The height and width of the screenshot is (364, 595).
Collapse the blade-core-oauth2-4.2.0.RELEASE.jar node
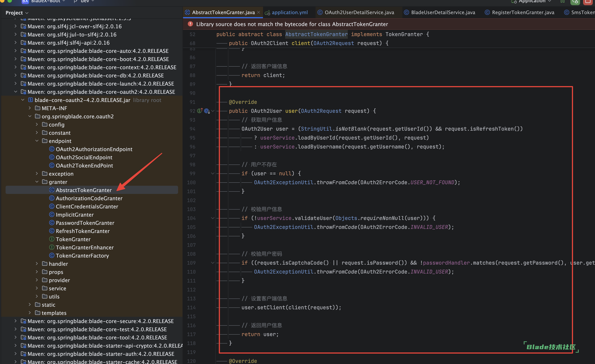[23, 100]
